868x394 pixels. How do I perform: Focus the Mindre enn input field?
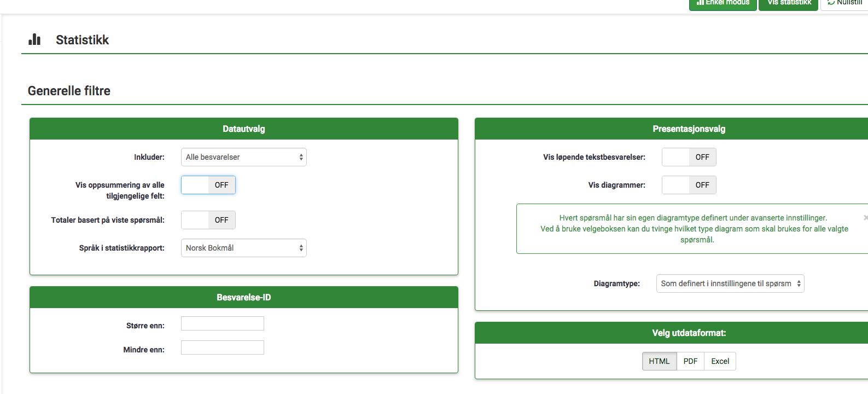223,347
